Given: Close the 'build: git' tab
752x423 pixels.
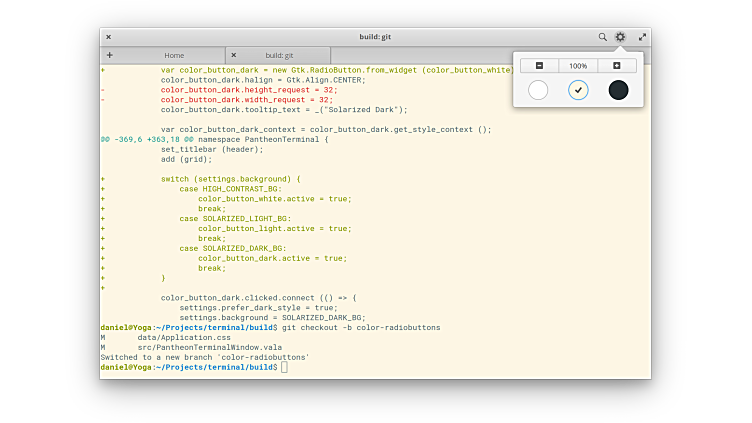Looking at the screenshot, I should pyautogui.click(x=233, y=55).
